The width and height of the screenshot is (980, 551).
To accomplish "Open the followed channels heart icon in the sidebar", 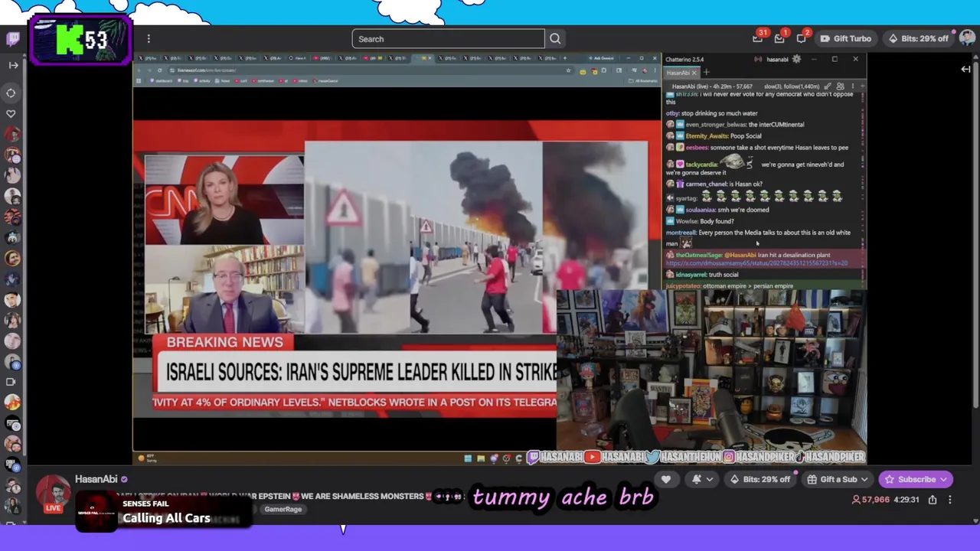I will point(11,113).
